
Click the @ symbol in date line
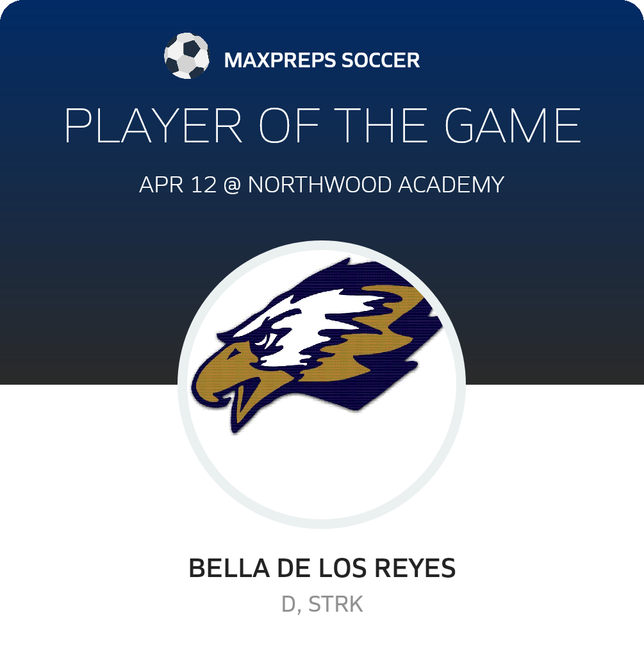(232, 185)
